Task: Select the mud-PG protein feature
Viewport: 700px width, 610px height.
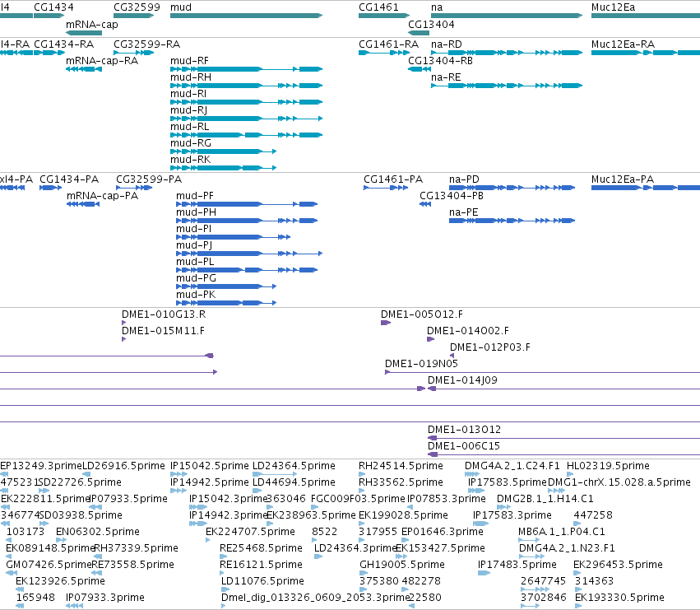Action: pyautogui.click(x=226, y=286)
